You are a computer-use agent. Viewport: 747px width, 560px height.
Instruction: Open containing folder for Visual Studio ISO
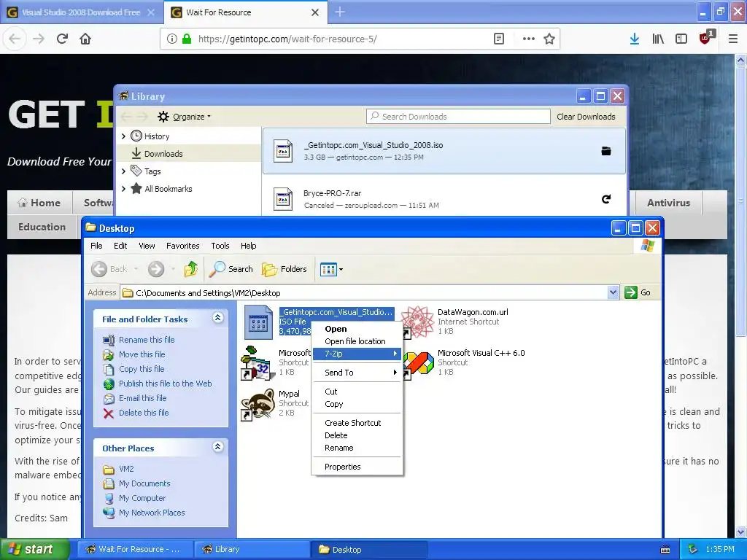click(x=606, y=151)
